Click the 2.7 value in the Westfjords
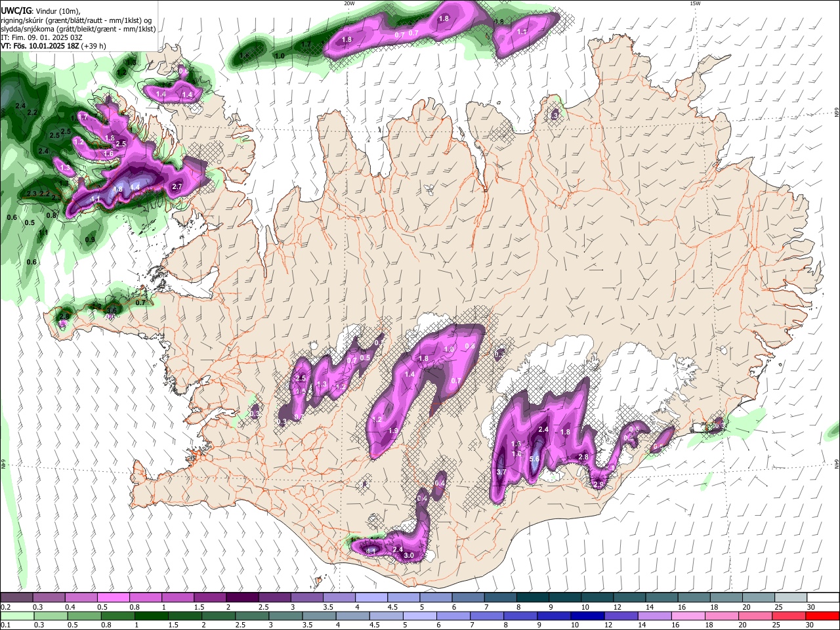 click(x=176, y=186)
